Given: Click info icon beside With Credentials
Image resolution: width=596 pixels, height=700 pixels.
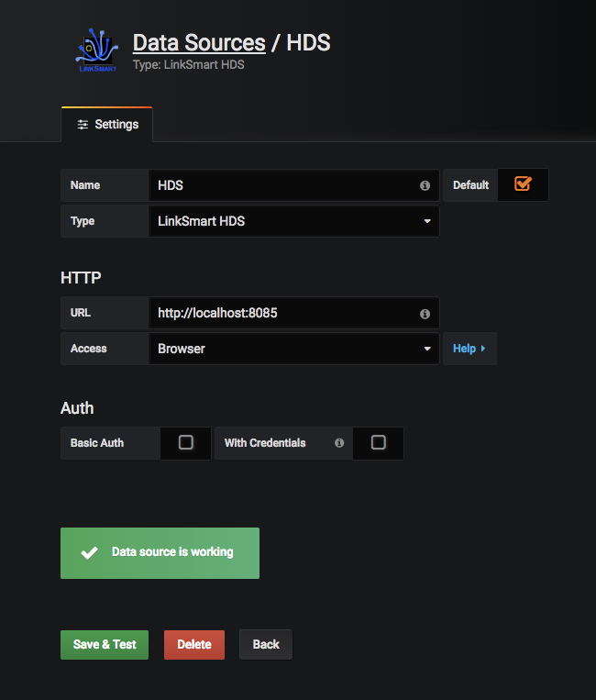Looking at the screenshot, I should [x=339, y=443].
